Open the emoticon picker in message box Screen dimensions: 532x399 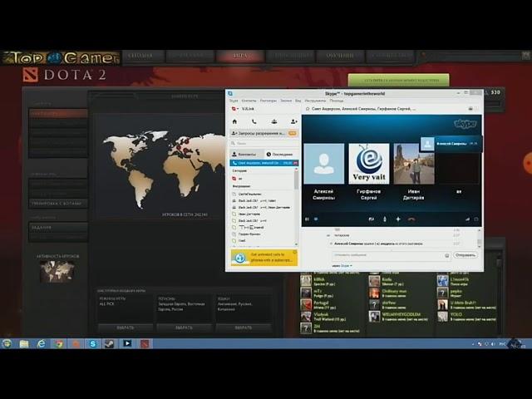coord(447,255)
